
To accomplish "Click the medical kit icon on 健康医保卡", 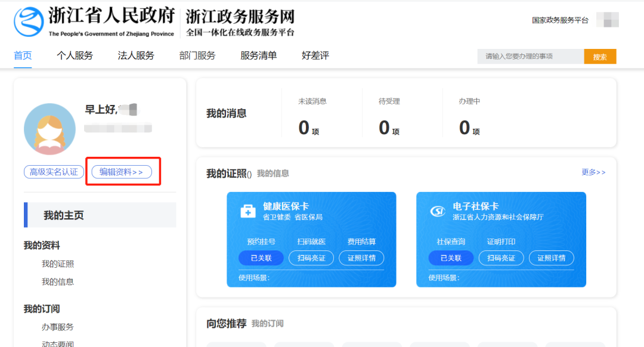I will (x=248, y=211).
